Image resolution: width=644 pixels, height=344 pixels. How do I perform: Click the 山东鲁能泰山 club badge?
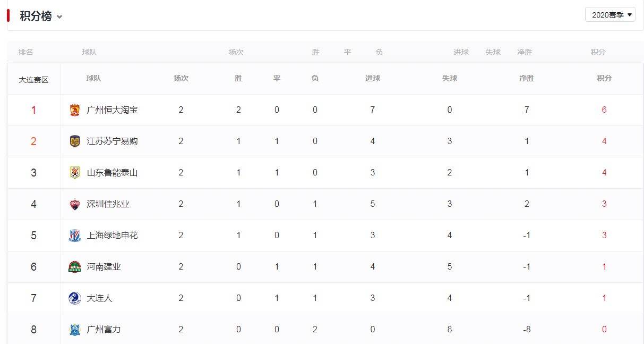(x=73, y=172)
